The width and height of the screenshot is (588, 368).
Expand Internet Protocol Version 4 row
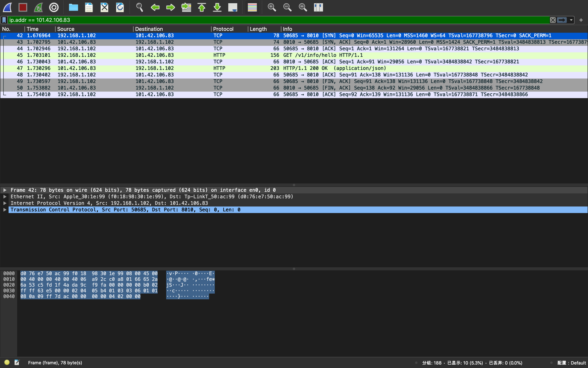pos(5,203)
